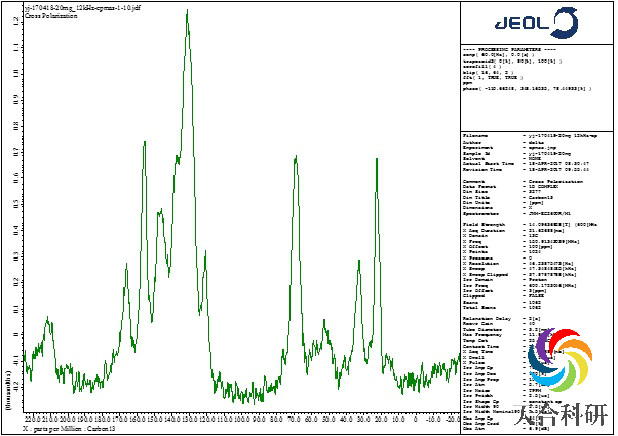Screen dimensions: 618x436
Task: Click the spectrum peak near 70 ppm
Action: pos(295,160)
